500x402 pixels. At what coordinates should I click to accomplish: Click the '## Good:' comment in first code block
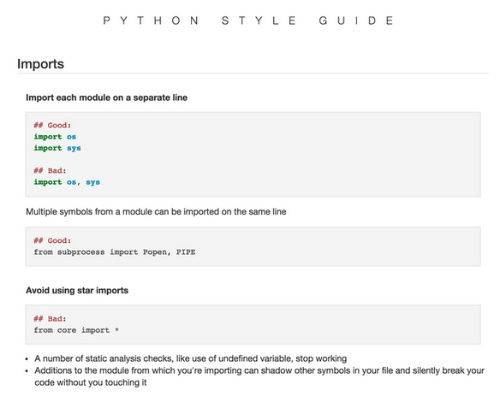52,125
